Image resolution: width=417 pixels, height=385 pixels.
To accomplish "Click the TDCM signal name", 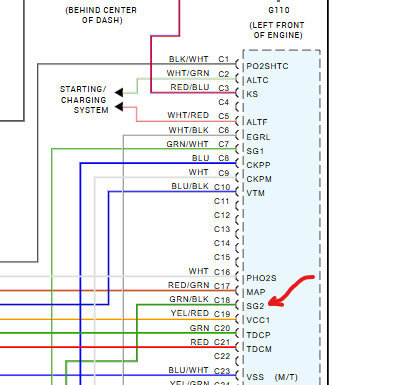I will click(259, 349).
